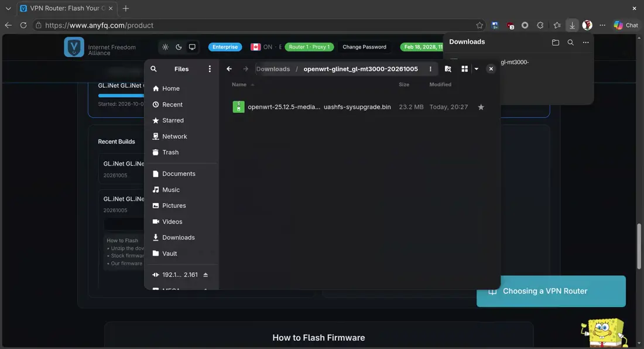Select light theme sun icon

(165, 47)
